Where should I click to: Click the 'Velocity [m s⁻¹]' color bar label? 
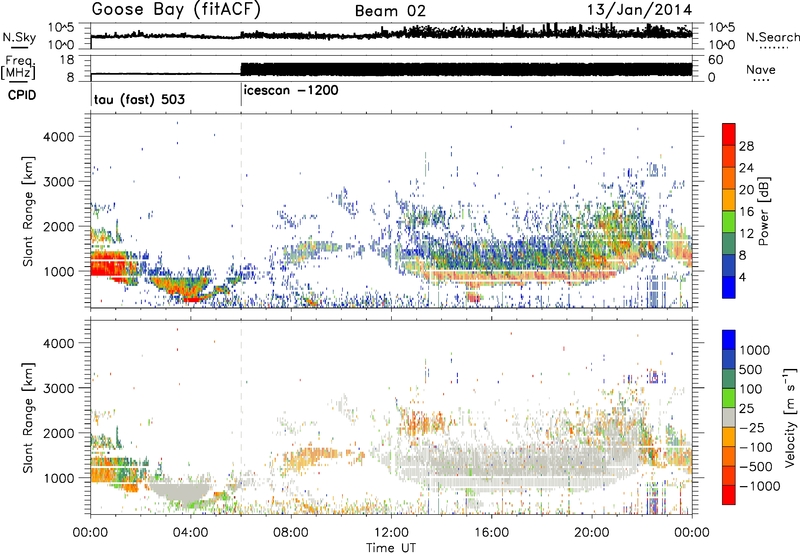[x=790, y=417]
